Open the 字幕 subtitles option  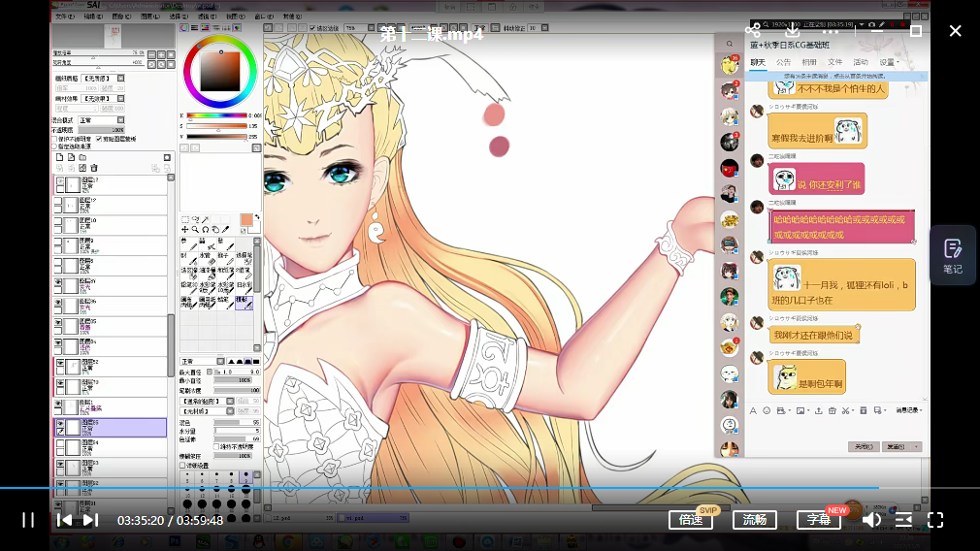[819, 520]
